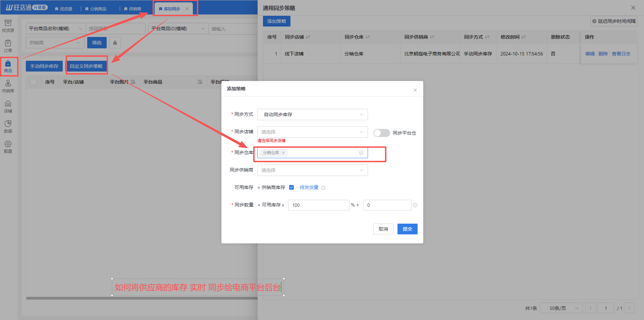Open the 同步供销商 dropdown
644x320 pixels.
pyautogui.click(x=312, y=170)
